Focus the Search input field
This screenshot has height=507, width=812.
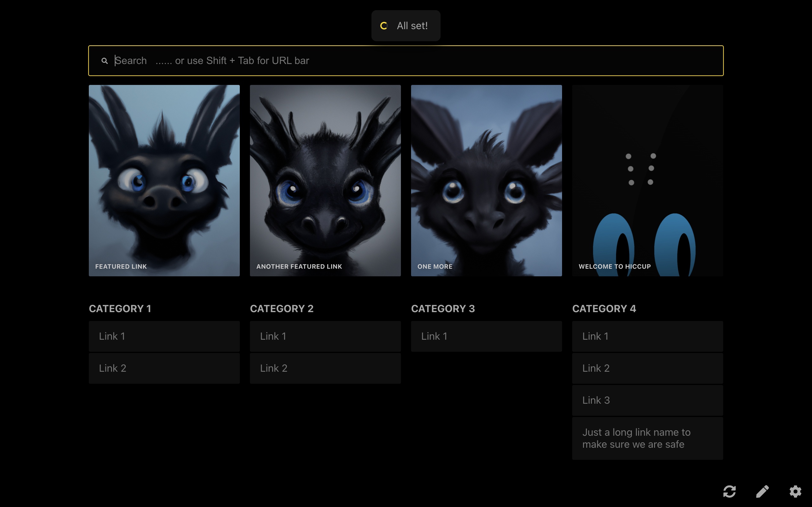coord(403,61)
